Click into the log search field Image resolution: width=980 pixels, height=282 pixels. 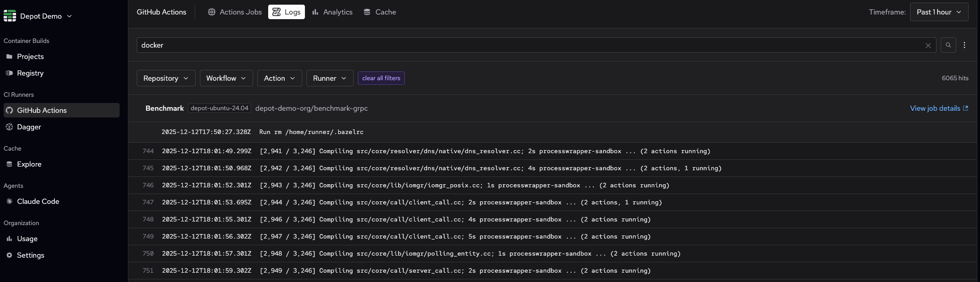tap(528, 45)
